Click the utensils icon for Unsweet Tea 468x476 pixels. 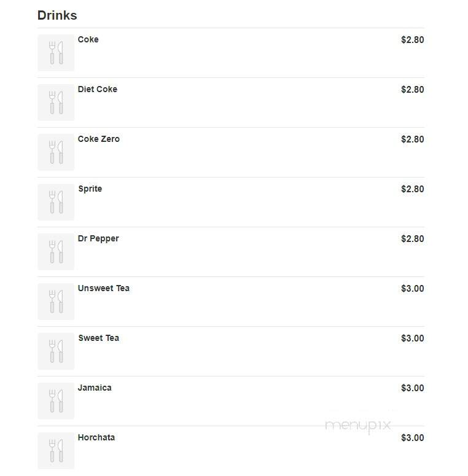click(x=56, y=302)
